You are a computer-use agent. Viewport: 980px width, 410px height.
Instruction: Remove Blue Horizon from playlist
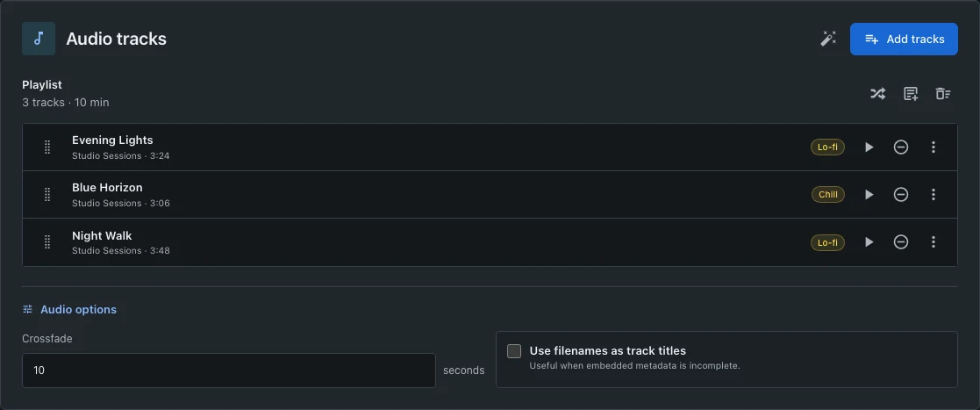click(x=901, y=195)
